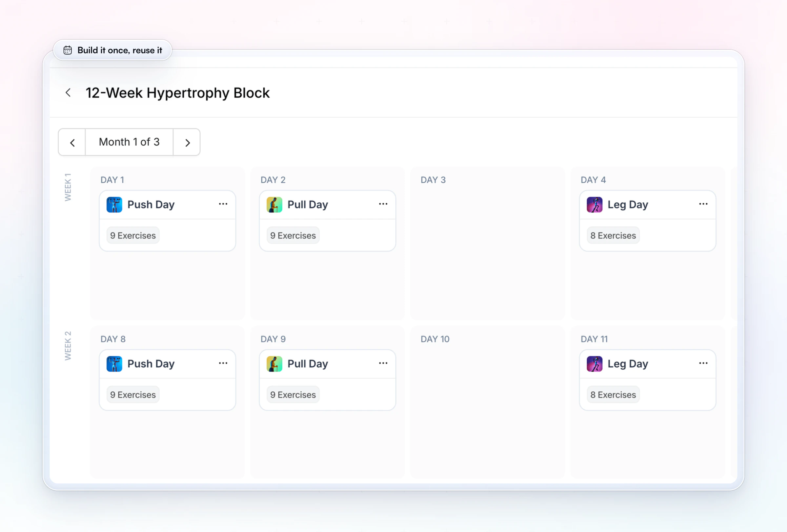
Task: Open 8 Exercises badge on Day 4
Action: 613,235
